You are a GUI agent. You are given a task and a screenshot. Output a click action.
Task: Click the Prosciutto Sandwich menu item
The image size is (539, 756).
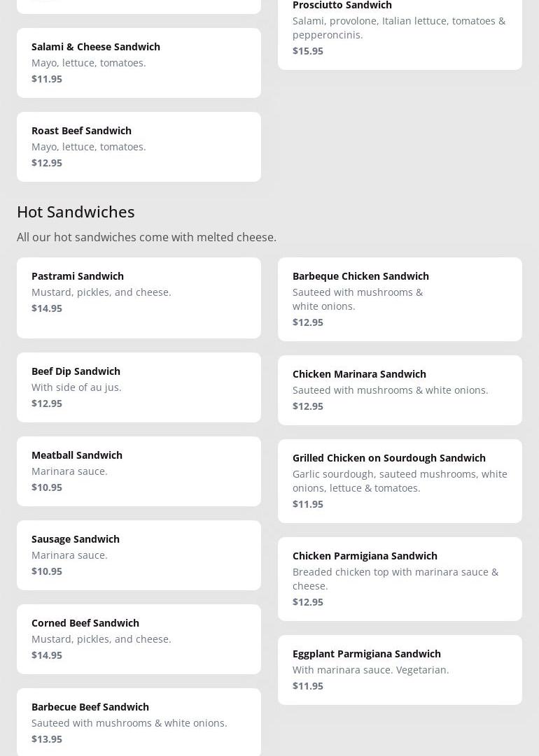tap(400, 28)
